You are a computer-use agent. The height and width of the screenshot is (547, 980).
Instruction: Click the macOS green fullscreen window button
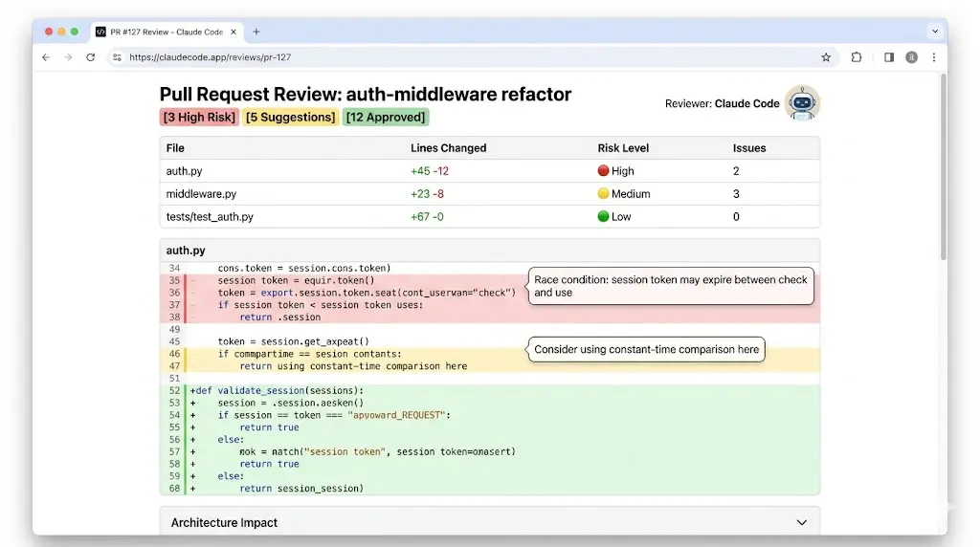pos(75,32)
